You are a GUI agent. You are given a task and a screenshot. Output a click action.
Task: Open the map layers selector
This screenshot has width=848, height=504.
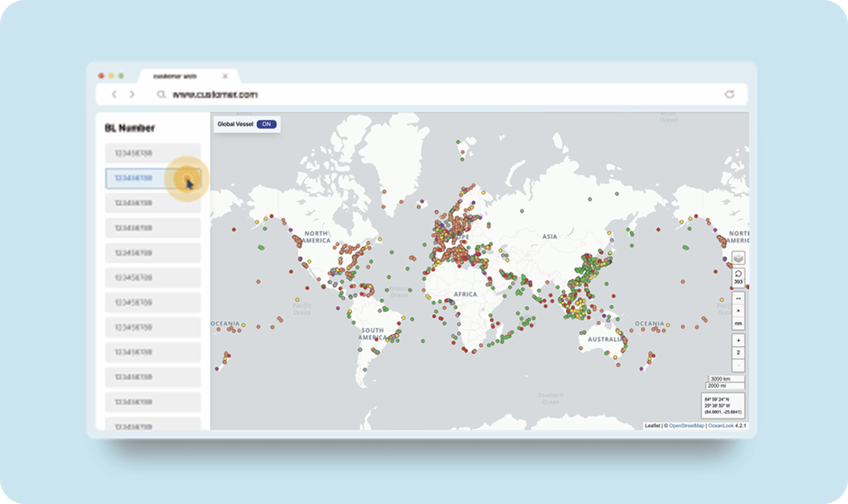[x=738, y=257]
